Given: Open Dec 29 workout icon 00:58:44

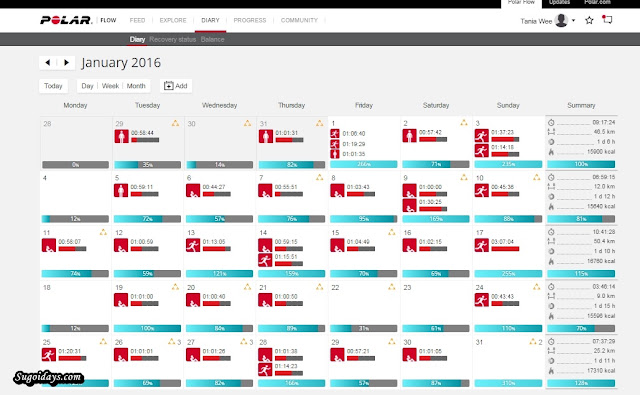Looking at the screenshot, I should coord(121,136).
